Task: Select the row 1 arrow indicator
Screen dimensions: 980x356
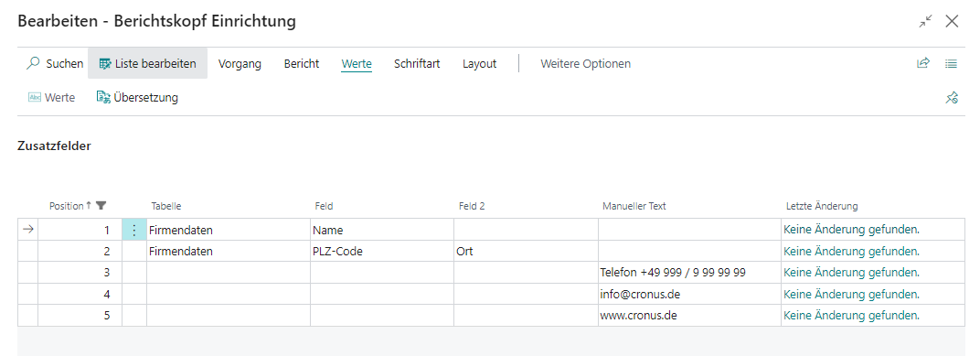Action: (x=27, y=230)
